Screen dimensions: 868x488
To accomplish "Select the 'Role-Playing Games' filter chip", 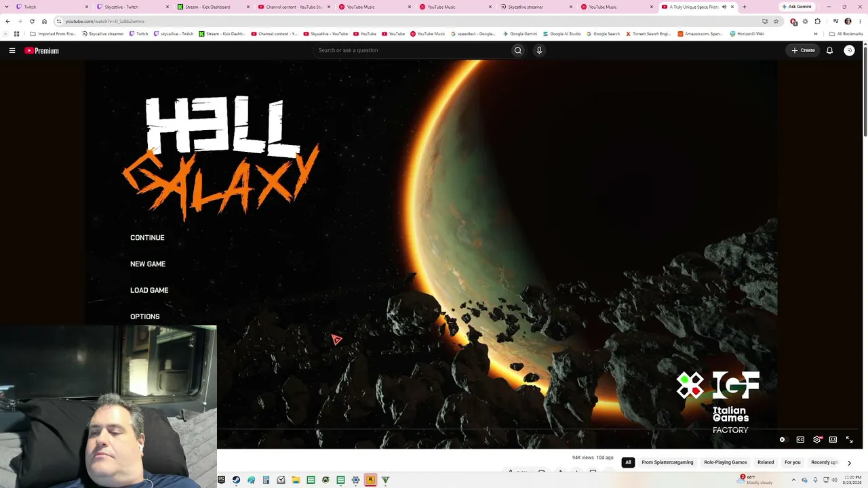I will [x=726, y=463].
